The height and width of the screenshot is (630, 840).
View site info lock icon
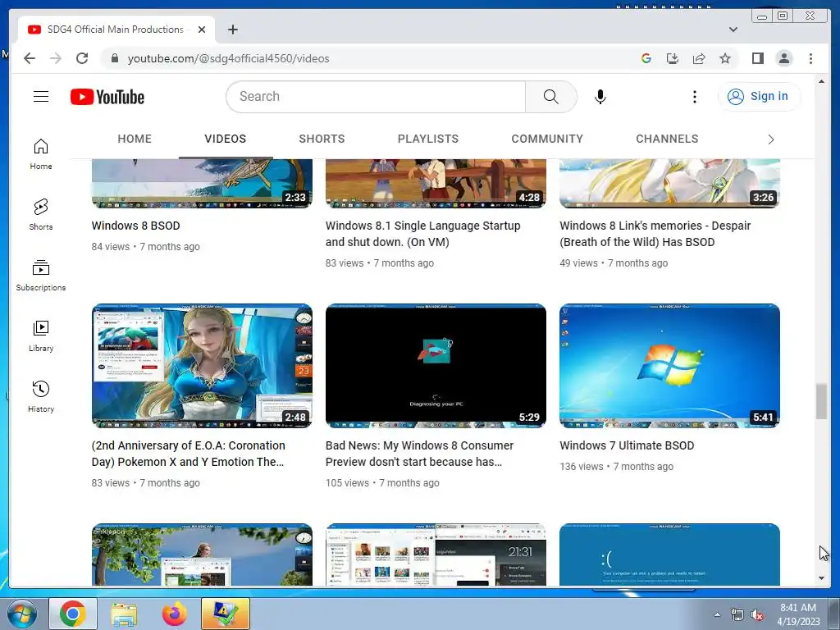(114, 58)
